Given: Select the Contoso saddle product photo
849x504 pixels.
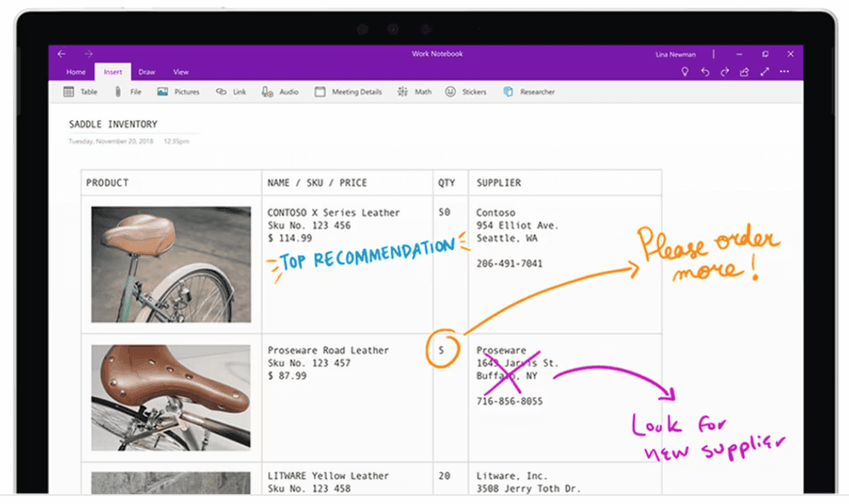Looking at the screenshot, I should (171, 264).
